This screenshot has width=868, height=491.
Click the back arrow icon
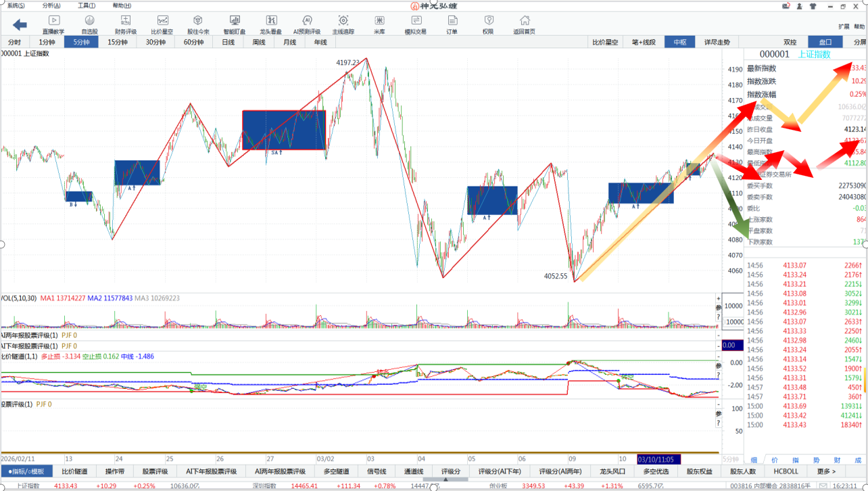click(x=20, y=25)
